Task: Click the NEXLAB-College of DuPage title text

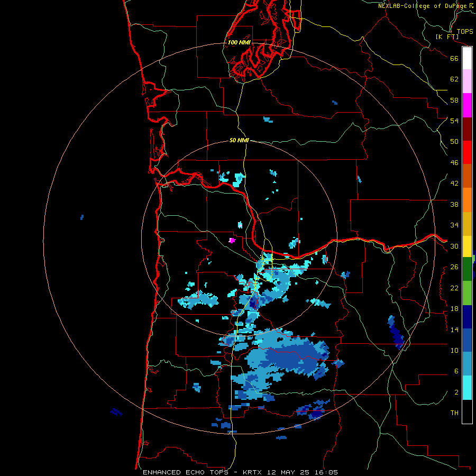Action: [422, 6]
